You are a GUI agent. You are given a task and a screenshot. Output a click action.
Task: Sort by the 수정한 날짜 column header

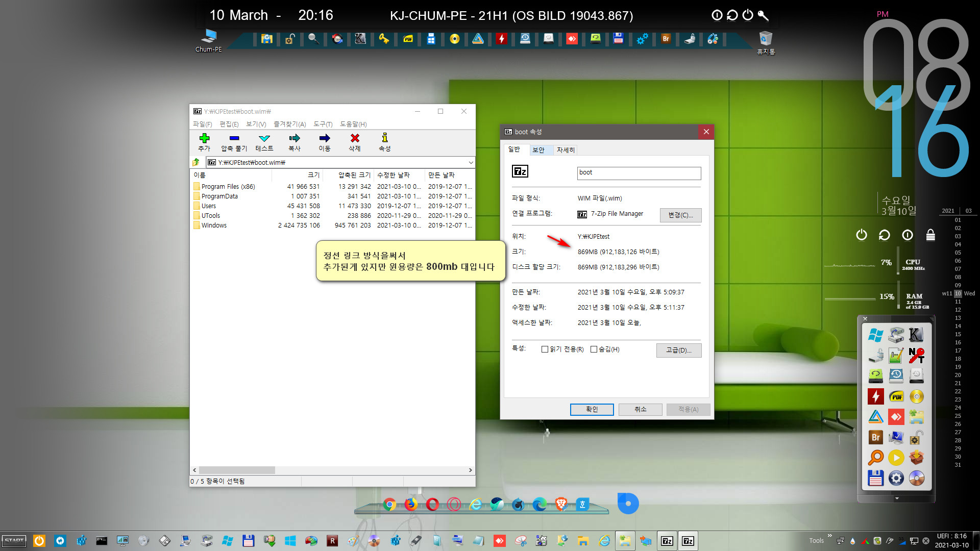pos(399,175)
